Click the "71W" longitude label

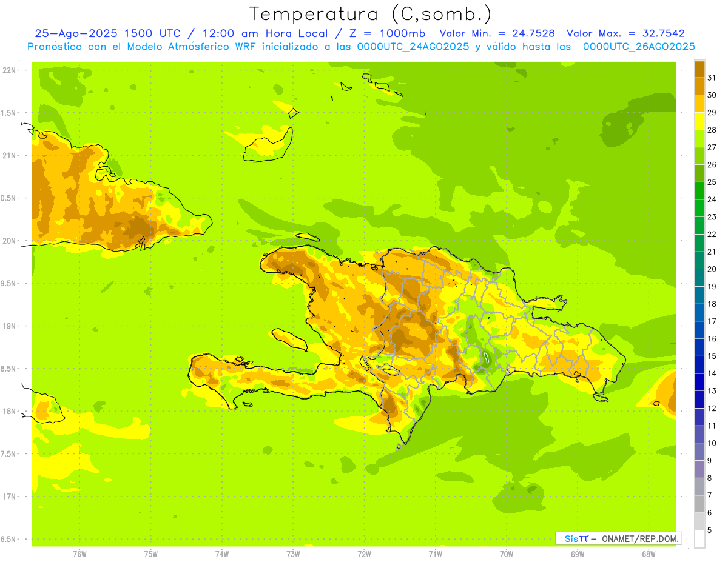(x=435, y=554)
